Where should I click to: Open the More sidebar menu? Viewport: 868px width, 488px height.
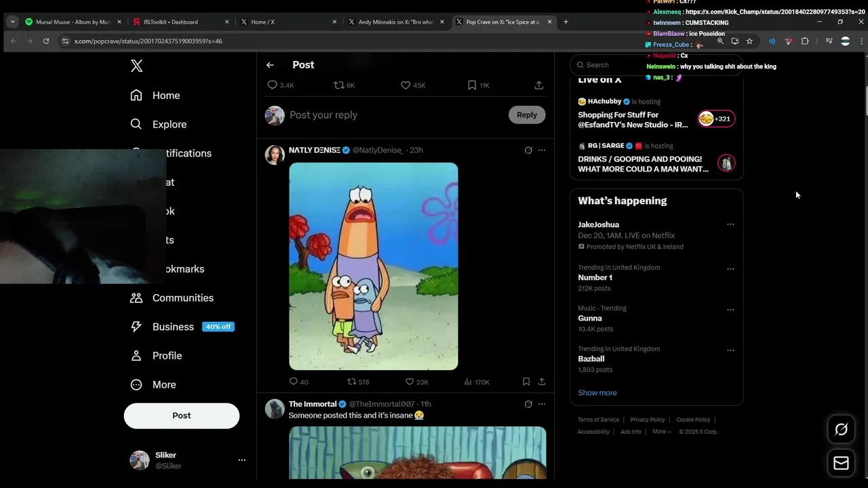[153, 384]
